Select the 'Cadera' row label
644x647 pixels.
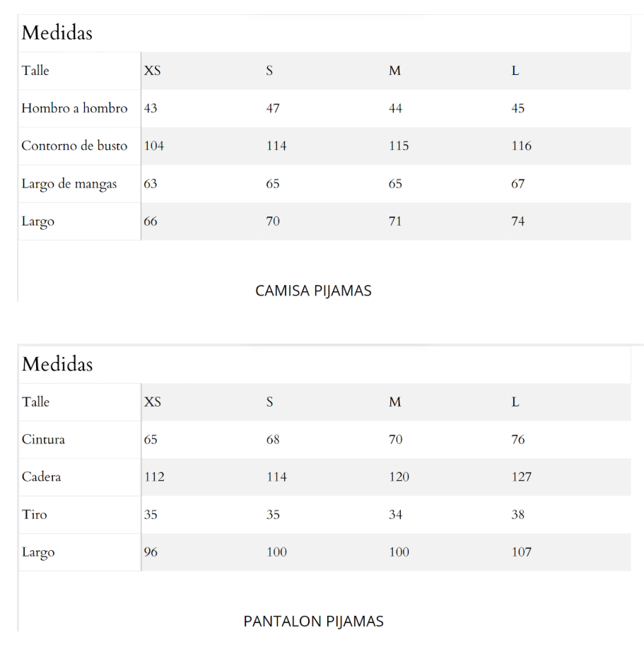[x=41, y=477]
